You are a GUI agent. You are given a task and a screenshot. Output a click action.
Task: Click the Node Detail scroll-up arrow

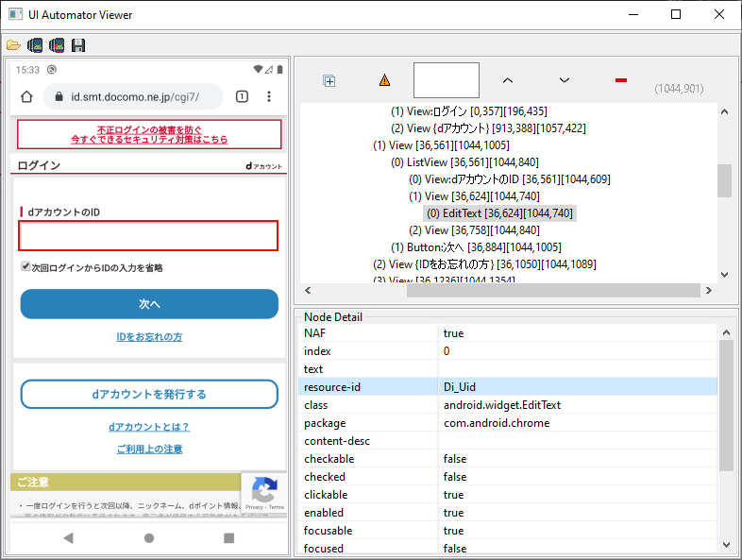coord(726,332)
